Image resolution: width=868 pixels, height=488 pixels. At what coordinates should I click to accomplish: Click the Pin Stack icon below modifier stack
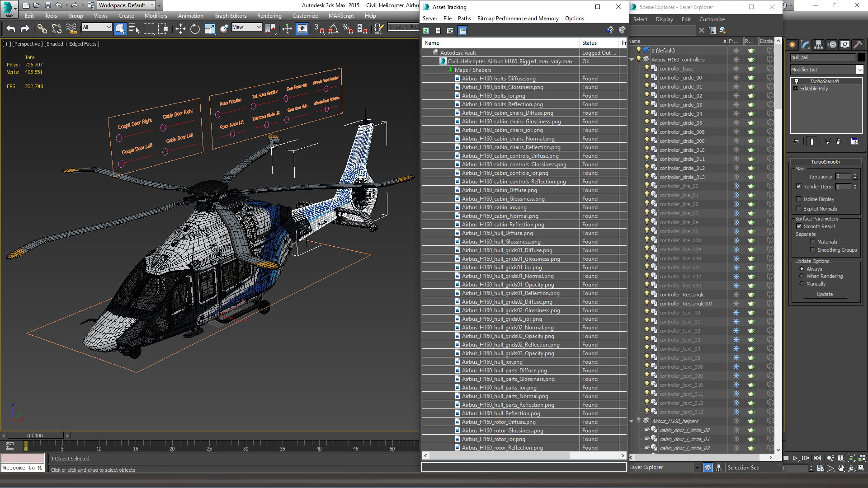point(796,141)
